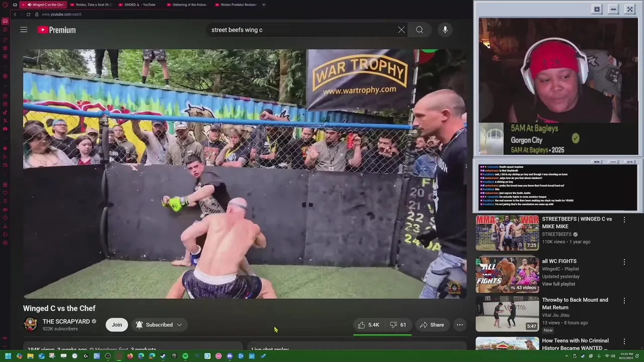The height and width of the screenshot is (362, 644).
Task: Open the Windows Start menu
Action: tap(8, 356)
